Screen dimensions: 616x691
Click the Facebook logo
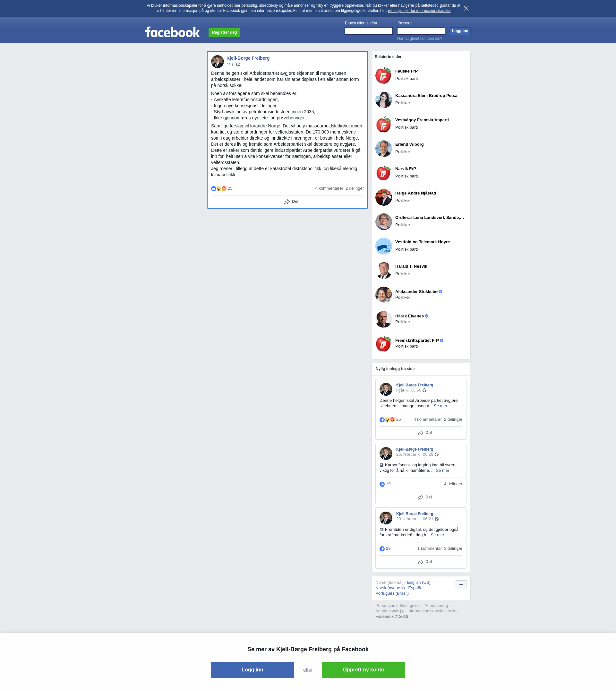point(172,32)
